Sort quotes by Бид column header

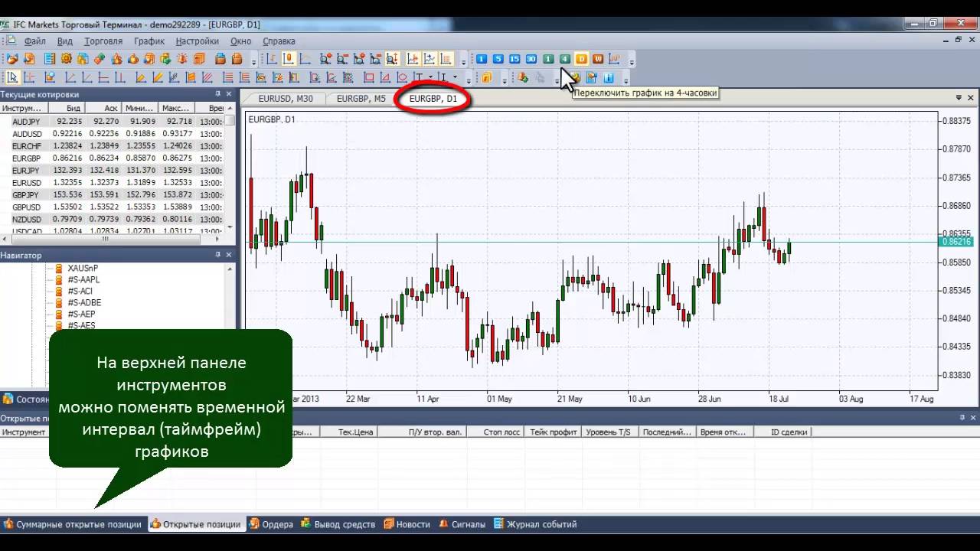click(67, 108)
